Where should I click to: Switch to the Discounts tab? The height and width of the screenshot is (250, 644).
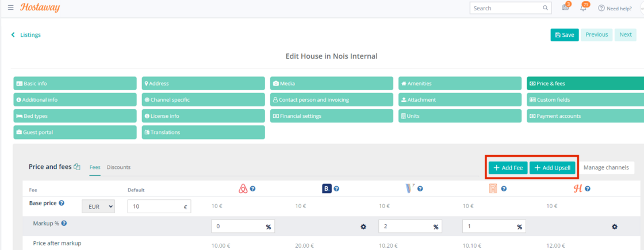point(118,167)
